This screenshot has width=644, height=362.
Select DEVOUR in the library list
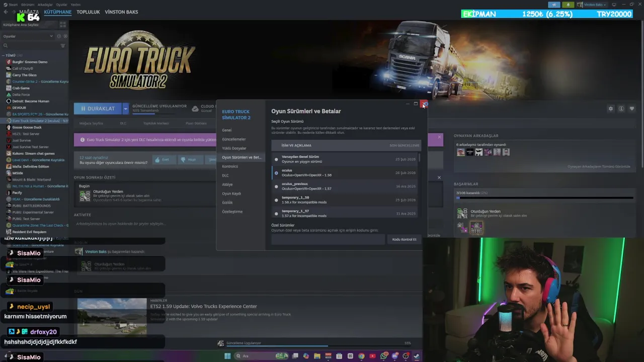pyautogui.click(x=19, y=108)
